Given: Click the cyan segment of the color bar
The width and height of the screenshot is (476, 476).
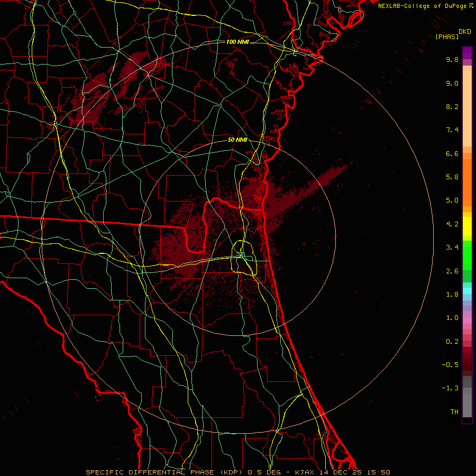Looking at the screenshot, I should [467, 291].
